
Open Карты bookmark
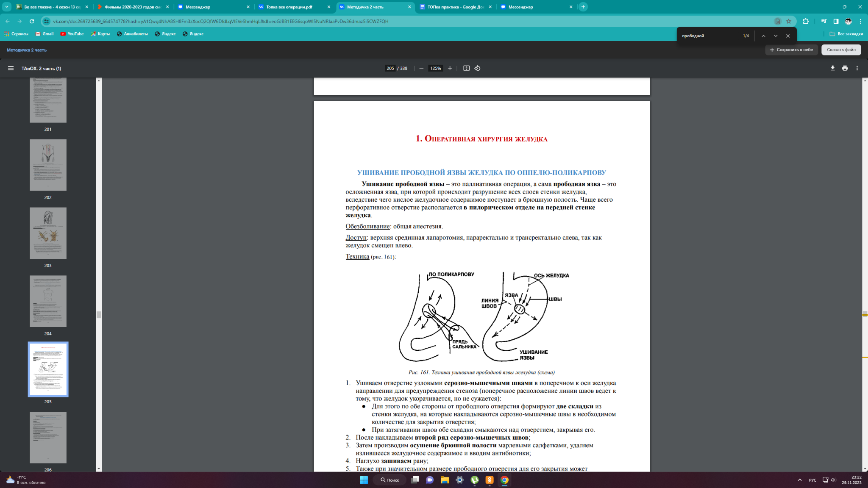(x=100, y=34)
